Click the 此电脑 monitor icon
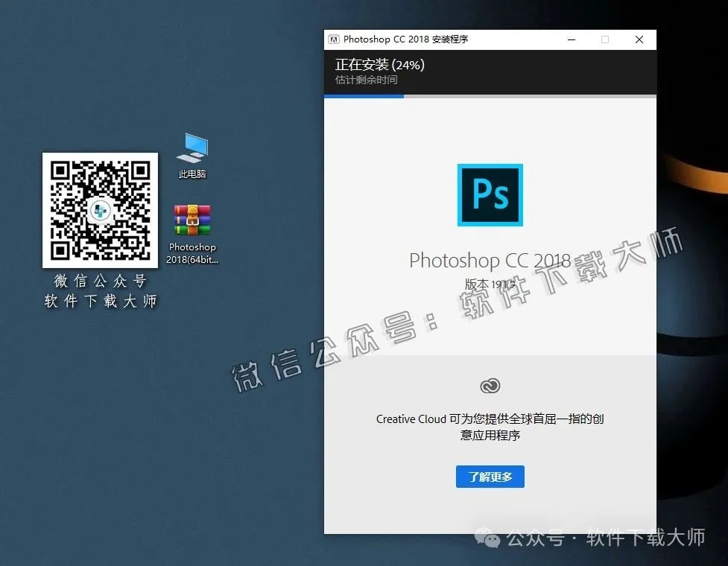This screenshot has height=566, width=728. (192, 147)
